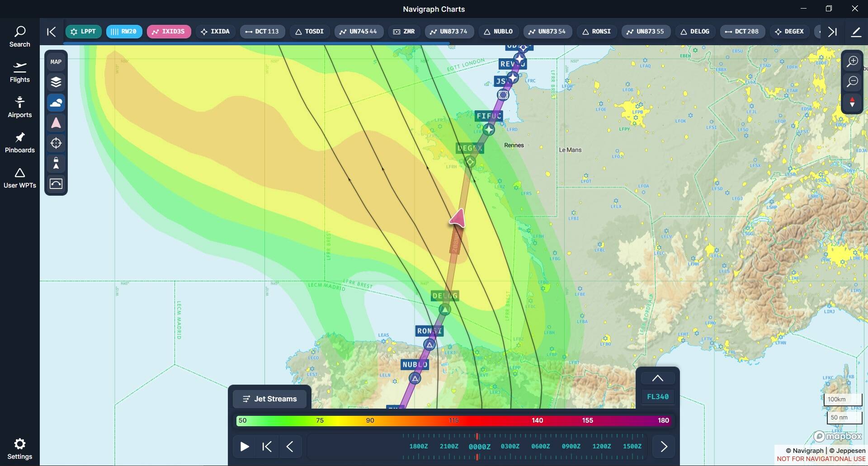Screen dimensions: 868x466
Task: Step forward one forecast time
Action: point(664,447)
